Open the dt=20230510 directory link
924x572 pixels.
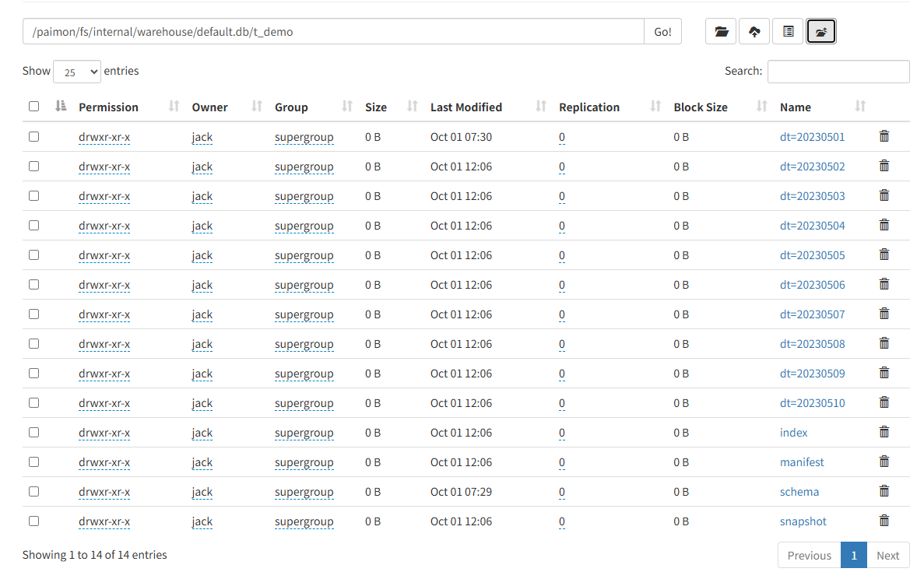click(x=812, y=403)
